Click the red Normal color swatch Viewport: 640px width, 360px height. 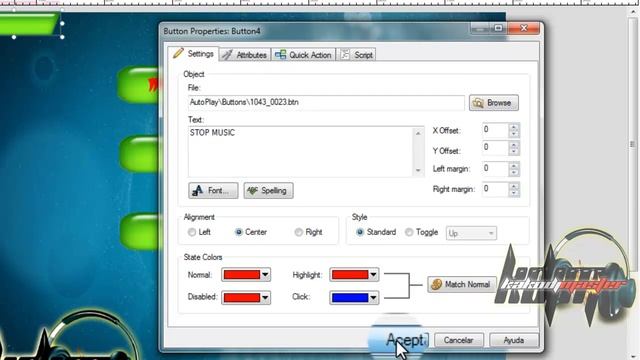pos(242,275)
